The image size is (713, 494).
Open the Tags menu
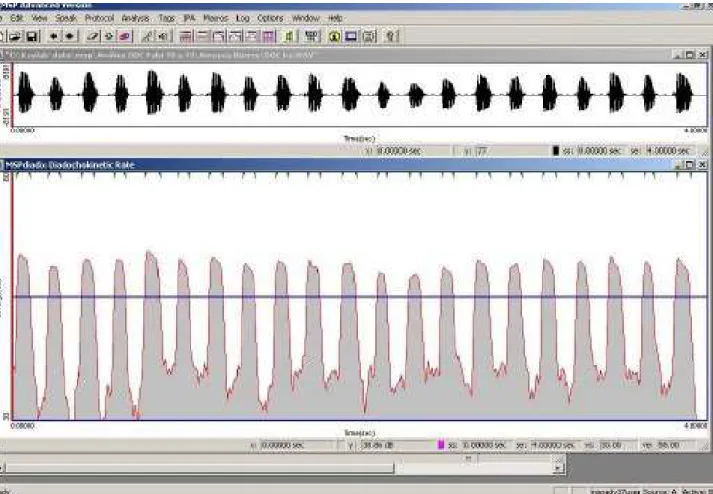click(x=166, y=18)
